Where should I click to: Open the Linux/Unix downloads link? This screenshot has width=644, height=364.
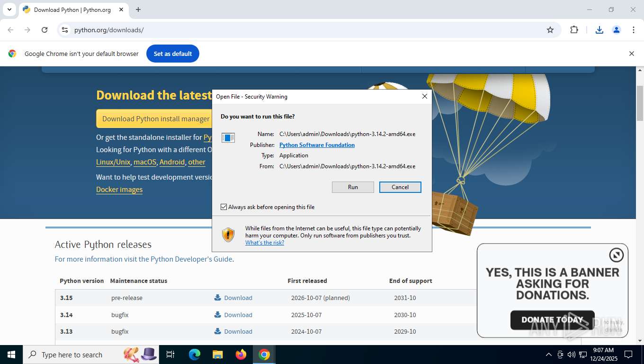pyautogui.click(x=113, y=162)
